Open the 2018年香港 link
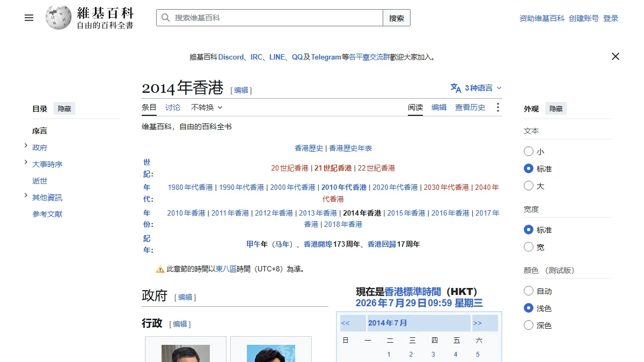 coord(343,224)
